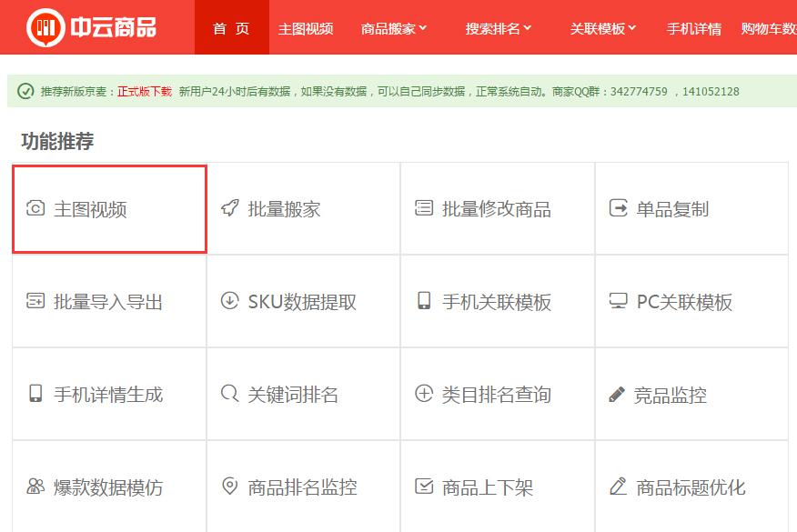Click the green checkmark notice icon

25,91
